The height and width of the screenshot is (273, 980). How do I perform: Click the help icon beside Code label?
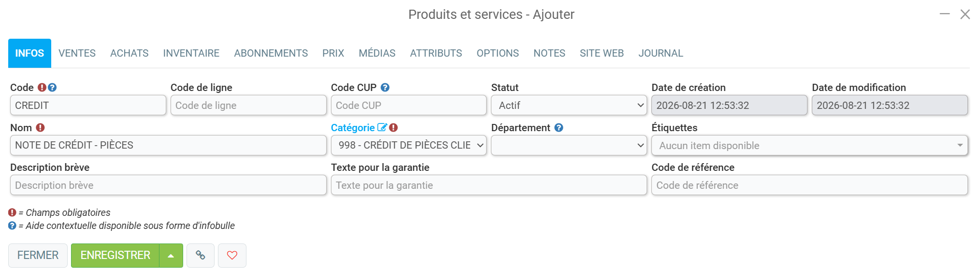[x=52, y=88]
